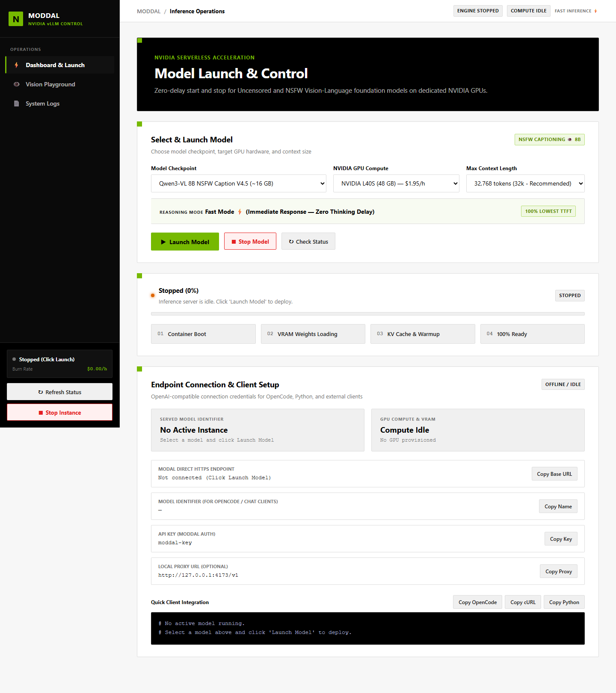Click the eye icon in NSFW CAPTIONING badge
The image size is (616, 693).
coord(570,139)
